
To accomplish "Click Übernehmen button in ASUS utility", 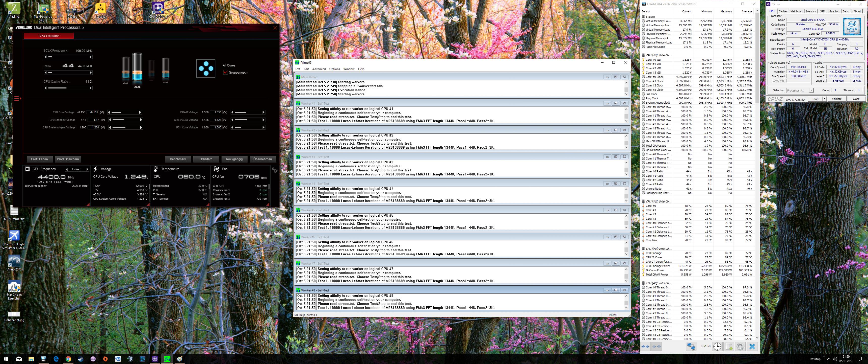I will click(262, 159).
